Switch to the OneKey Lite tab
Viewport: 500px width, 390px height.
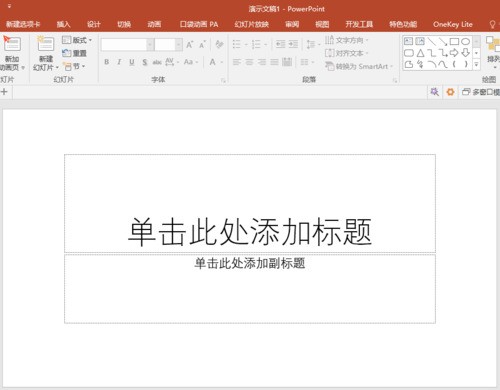point(453,24)
